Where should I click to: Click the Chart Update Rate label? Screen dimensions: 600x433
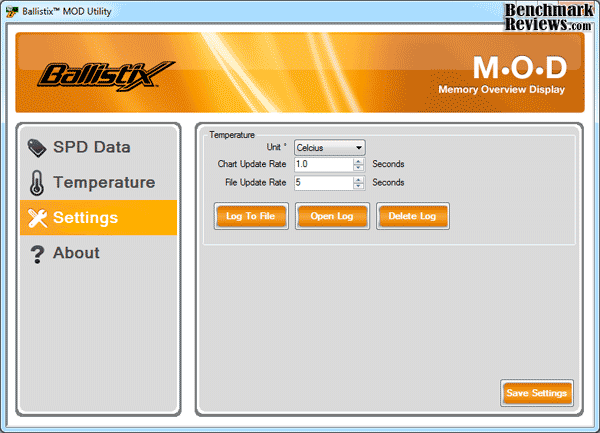tap(252, 164)
